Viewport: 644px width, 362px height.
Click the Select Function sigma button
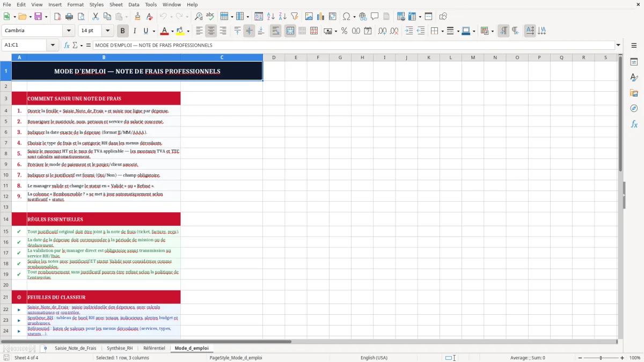75,45
